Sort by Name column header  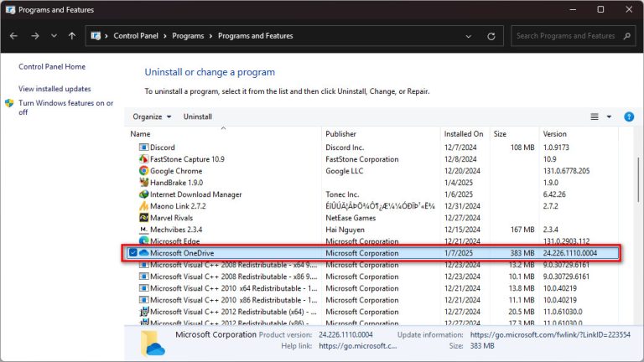click(x=141, y=134)
